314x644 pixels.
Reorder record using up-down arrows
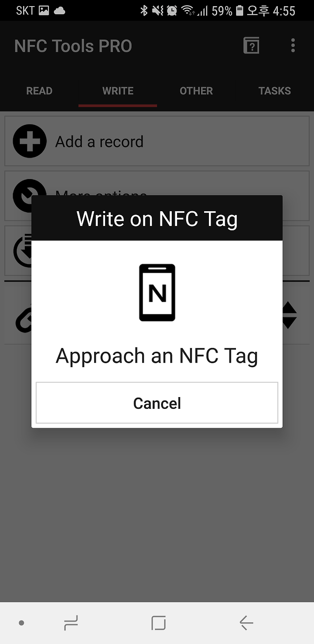point(289,315)
